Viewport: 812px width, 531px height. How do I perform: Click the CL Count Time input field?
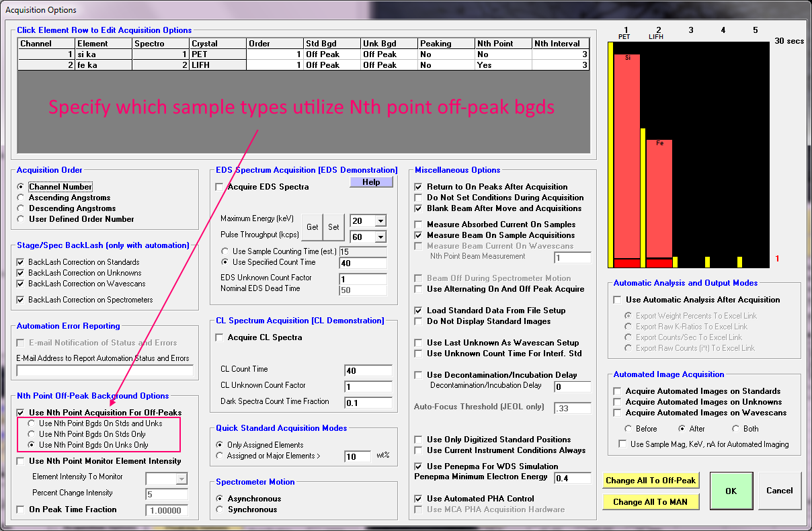tap(368, 370)
